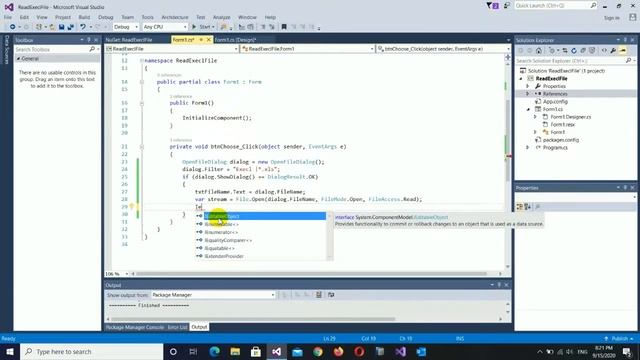The height and width of the screenshot is (360, 640).
Task: Open the Architecture menu
Action: click(x=175, y=17)
